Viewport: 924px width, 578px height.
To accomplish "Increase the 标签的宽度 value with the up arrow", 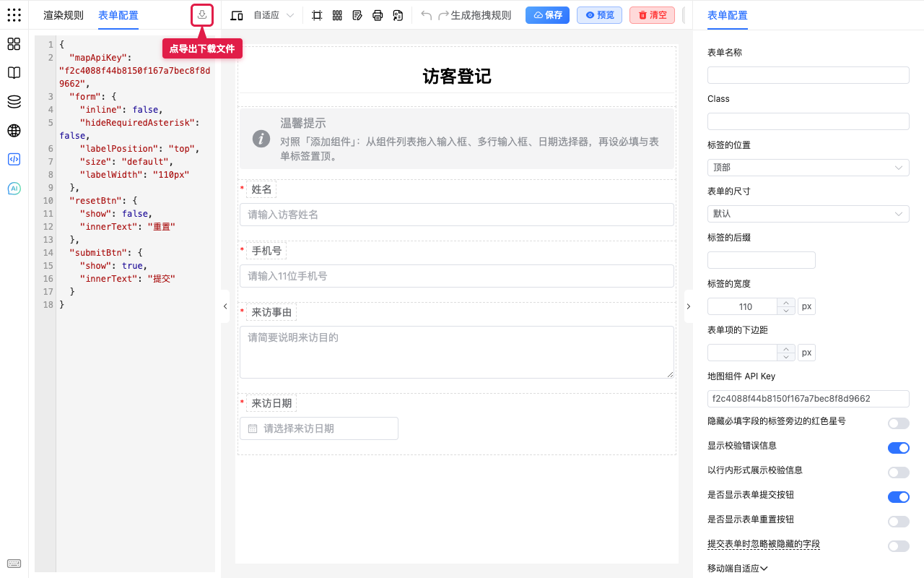I will coord(786,303).
